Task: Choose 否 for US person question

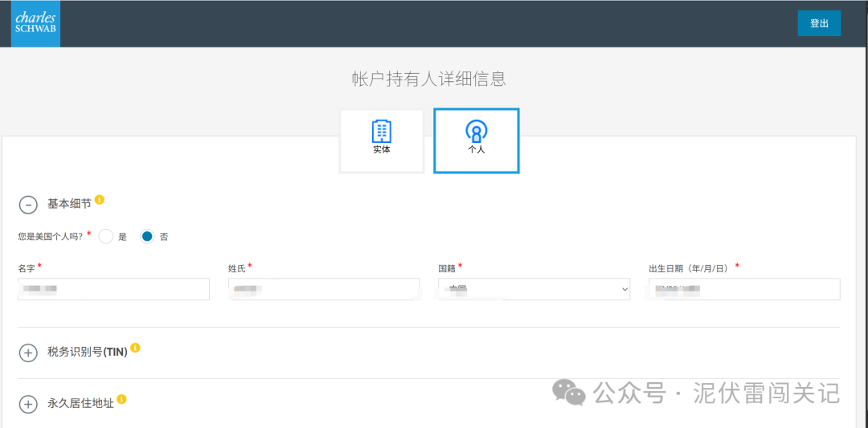Action: (x=147, y=237)
